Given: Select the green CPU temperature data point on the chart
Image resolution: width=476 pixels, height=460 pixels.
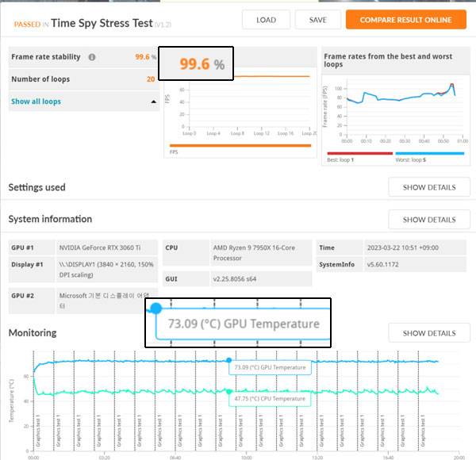Looking at the screenshot, I should click(228, 391).
